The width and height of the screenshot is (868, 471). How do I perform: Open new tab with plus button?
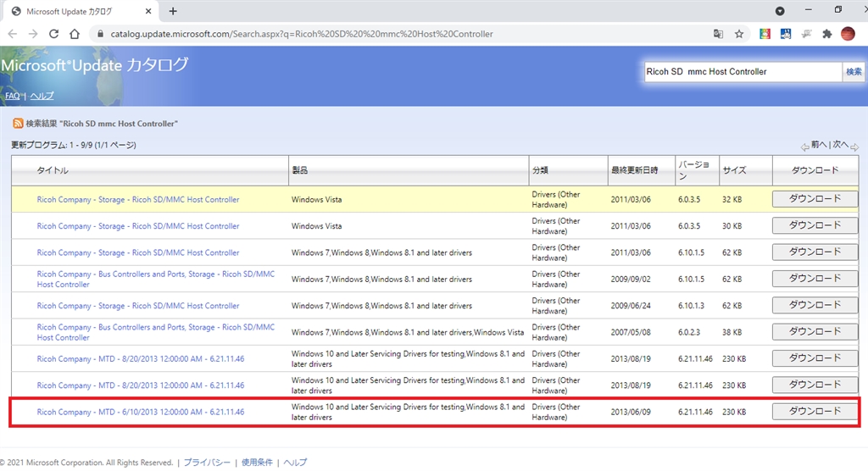pyautogui.click(x=173, y=11)
